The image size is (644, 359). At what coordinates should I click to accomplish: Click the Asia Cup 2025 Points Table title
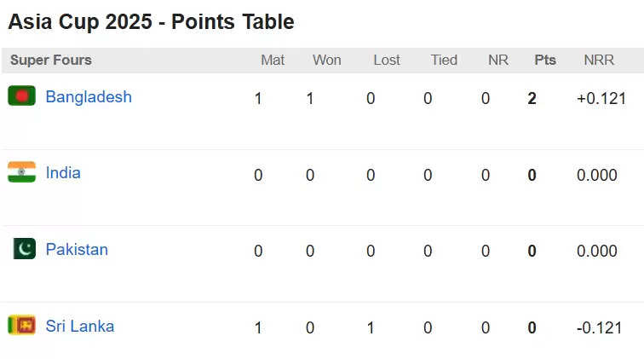pos(151,22)
